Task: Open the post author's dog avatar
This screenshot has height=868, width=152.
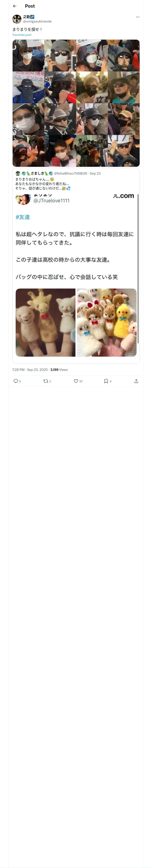Action: (17, 19)
